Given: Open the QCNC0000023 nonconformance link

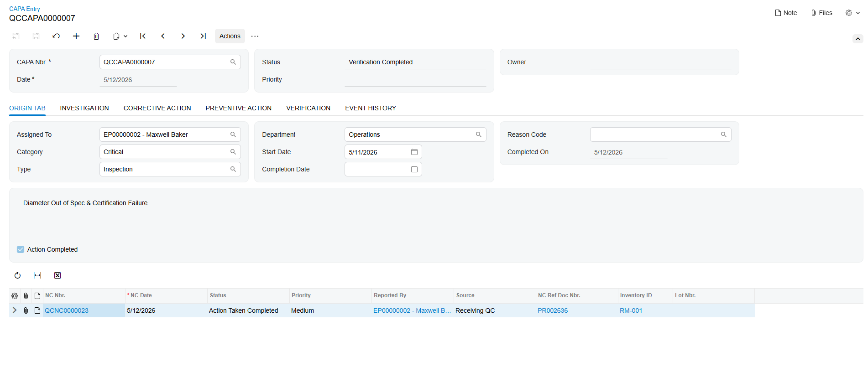Looking at the screenshot, I should (x=67, y=310).
